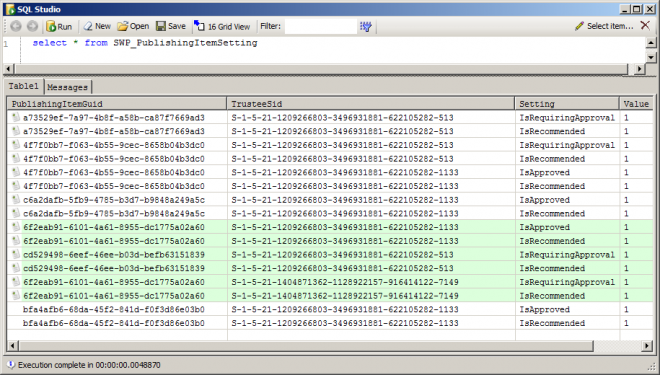
Task: Click SQL editor query text
Action: coord(145,43)
